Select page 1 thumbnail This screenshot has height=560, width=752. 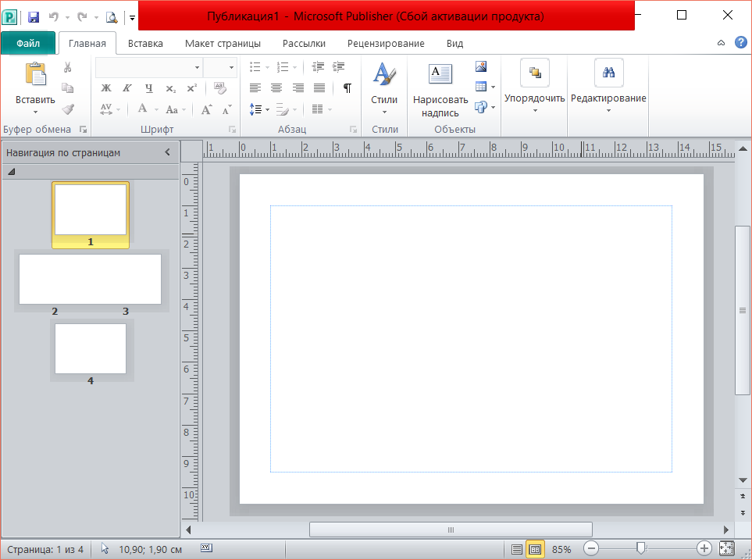(91, 215)
